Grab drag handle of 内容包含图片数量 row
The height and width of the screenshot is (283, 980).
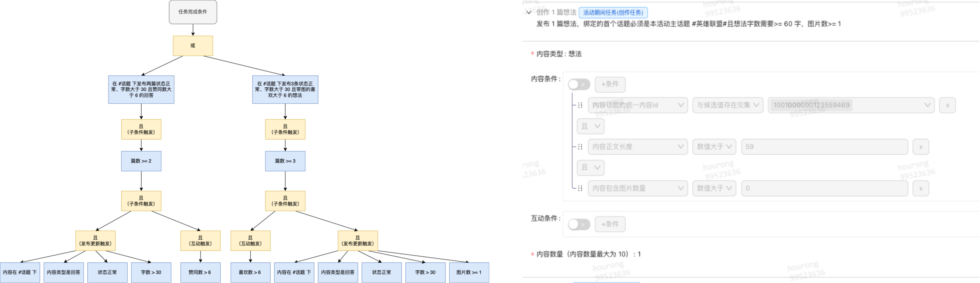coord(580,188)
